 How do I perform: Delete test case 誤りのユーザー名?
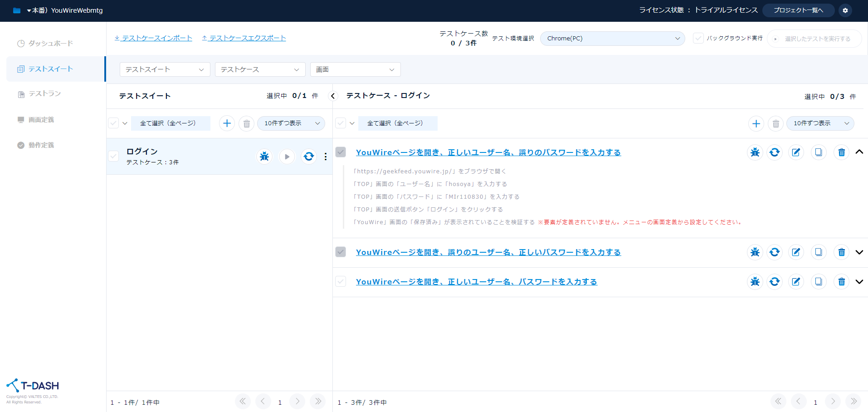point(841,252)
